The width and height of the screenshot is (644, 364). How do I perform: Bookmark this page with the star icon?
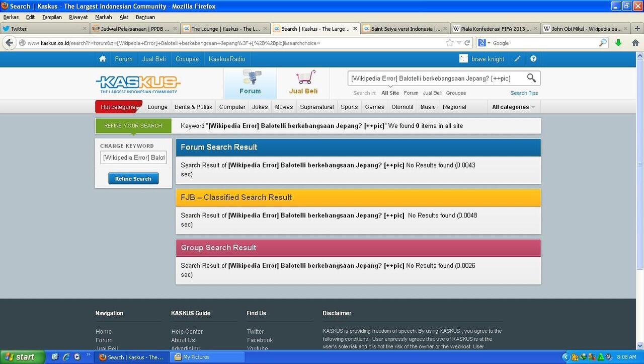[450, 43]
